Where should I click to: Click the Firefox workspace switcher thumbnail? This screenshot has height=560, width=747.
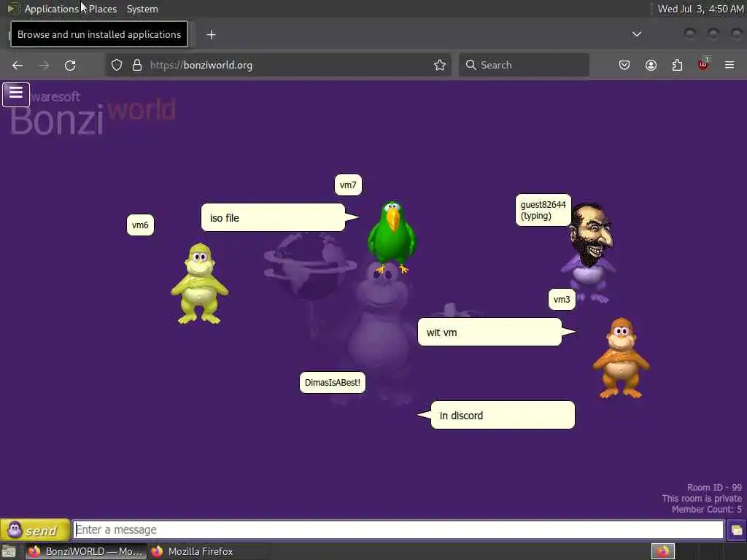click(x=663, y=551)
